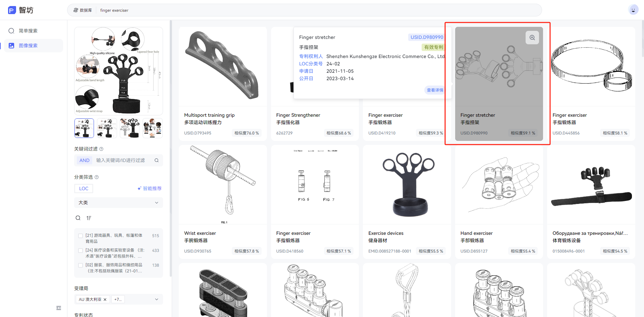The height and width of the screenshot is (317, 644).
Task: Click 查看详情 in the popup
Action: pyautogui.click(x=435, y=90)
